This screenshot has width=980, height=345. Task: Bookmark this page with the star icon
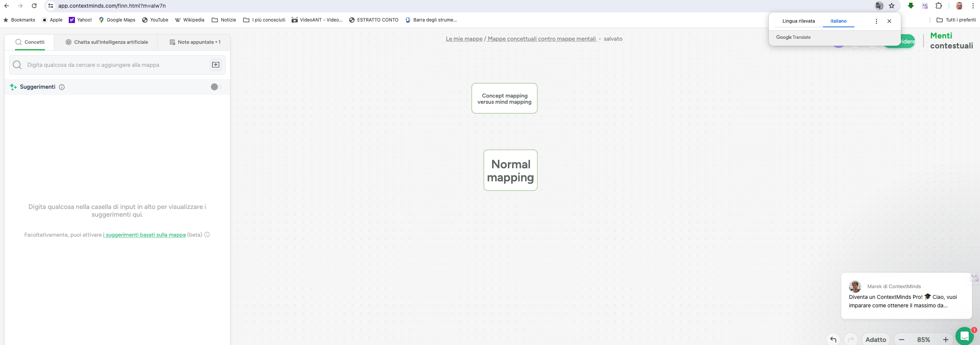point(892,6)
